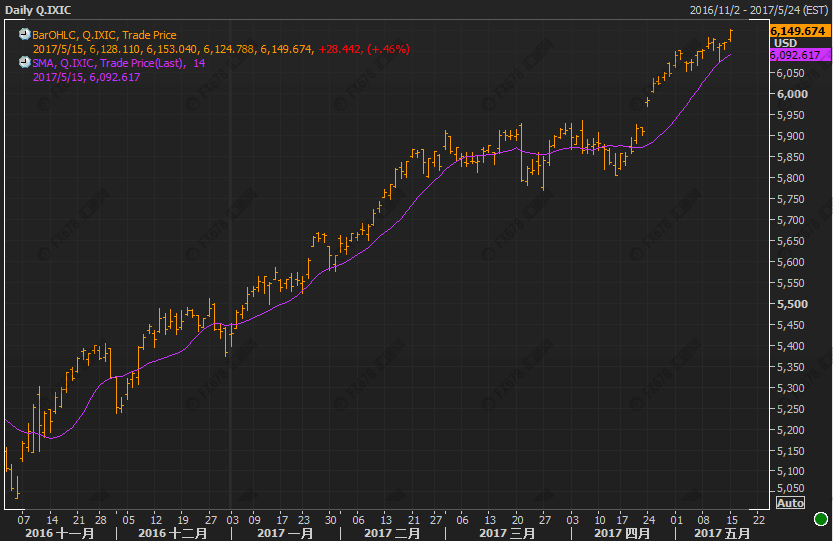
Task: Click the last OHLC bar for 2017/5/15
Action: tap(732, 35)
